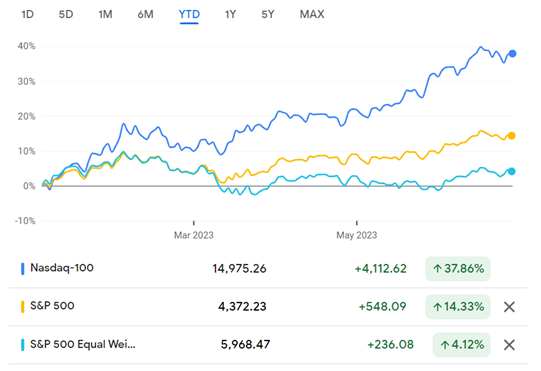Click the 10% axis label
Viewport: 541px width, 371px height.
click(x=27, y=151)
